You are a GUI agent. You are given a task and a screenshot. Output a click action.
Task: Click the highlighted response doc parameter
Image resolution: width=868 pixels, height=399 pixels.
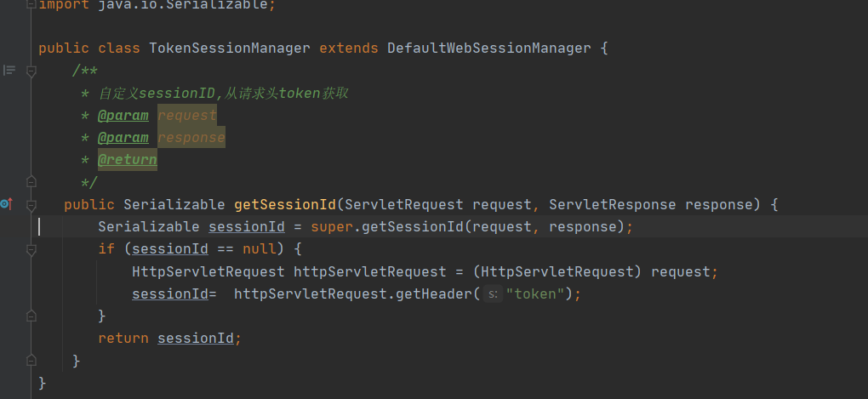click(191, 138)
